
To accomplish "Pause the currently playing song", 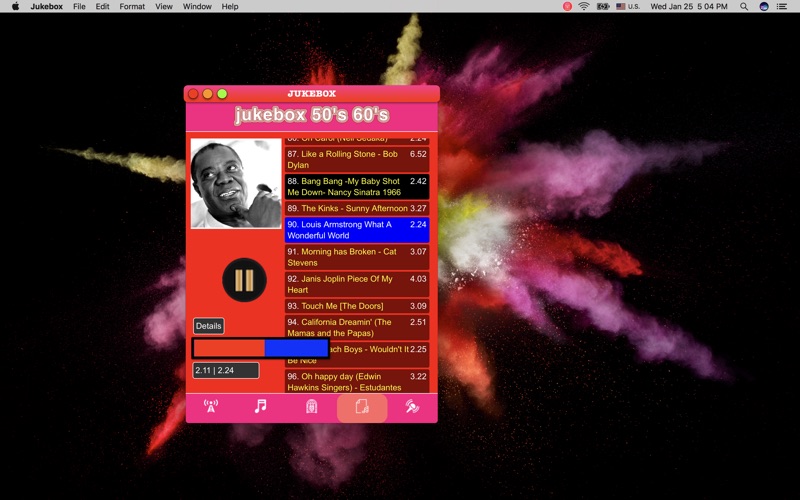I will pyautogui.click(x=244, y=280).
